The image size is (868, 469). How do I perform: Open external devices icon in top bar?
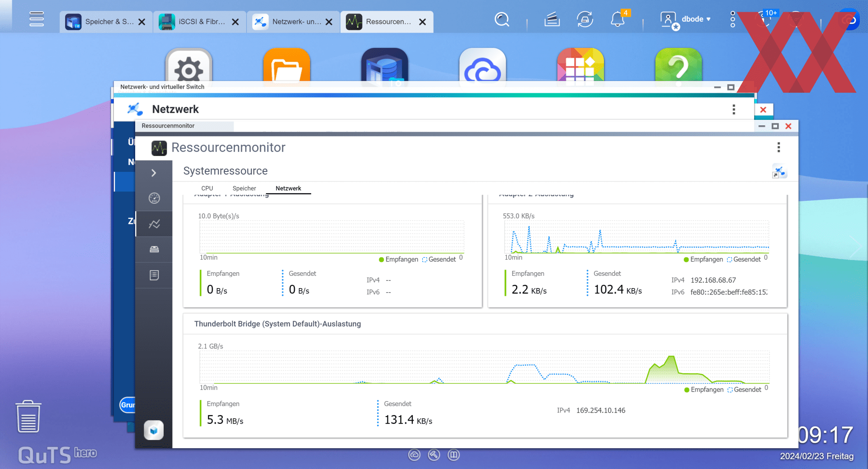click(585, 19)
